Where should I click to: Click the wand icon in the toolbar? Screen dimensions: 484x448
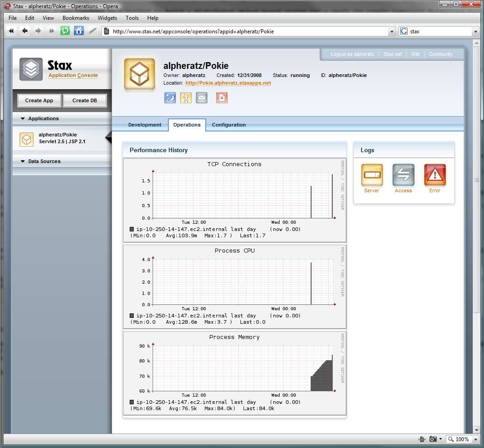(92, 31)
